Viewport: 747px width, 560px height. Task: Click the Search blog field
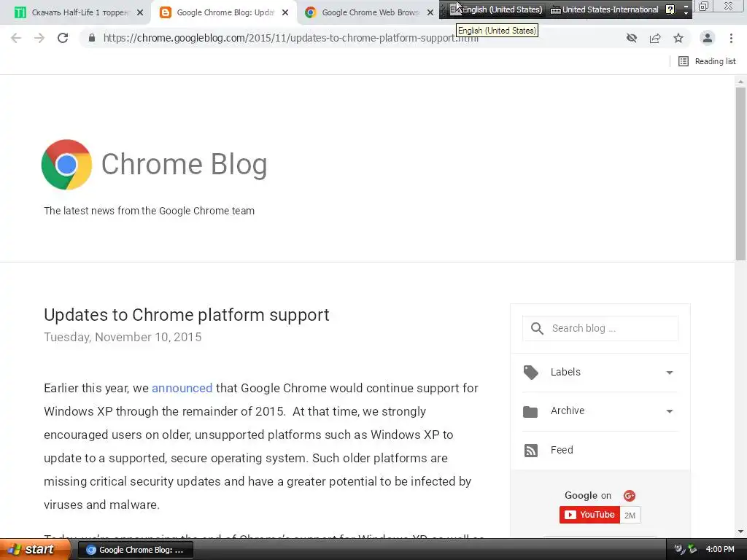point(600,329)
